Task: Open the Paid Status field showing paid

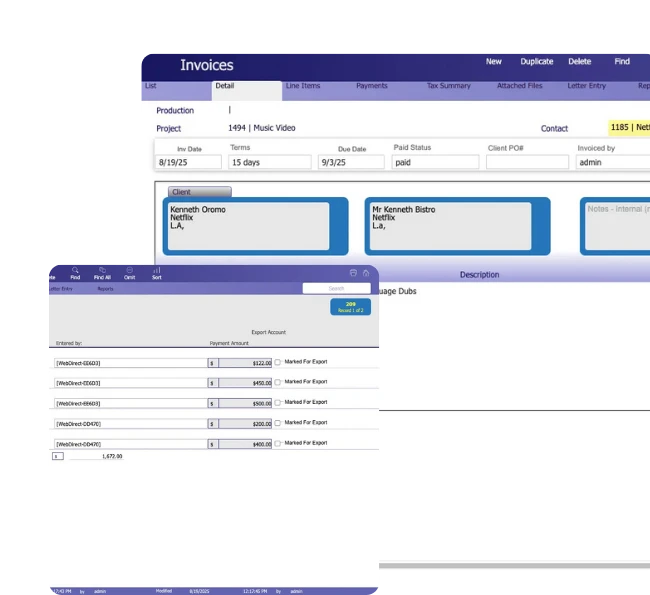Action: tap(435, 162)
